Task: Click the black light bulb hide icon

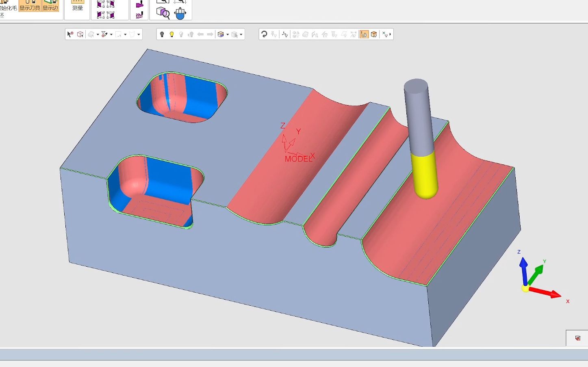Action: (x=162, y=35)
